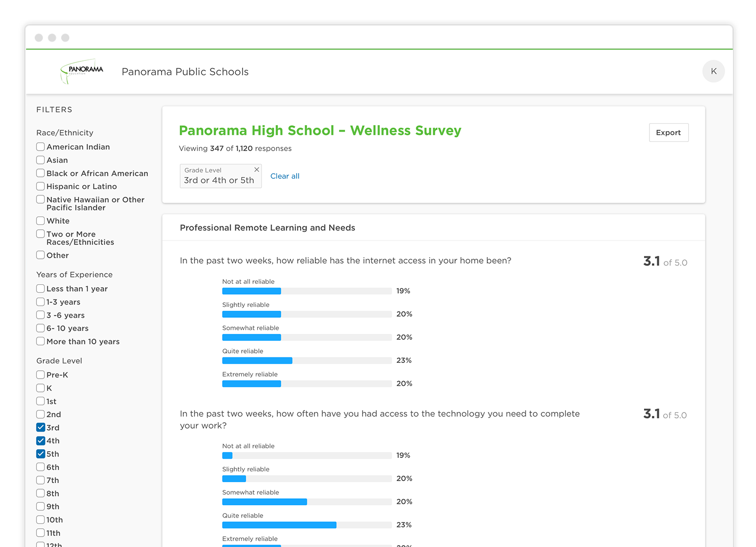
Task: Check the Hispanic or Latino filter
Action: (x=41, y=187)
